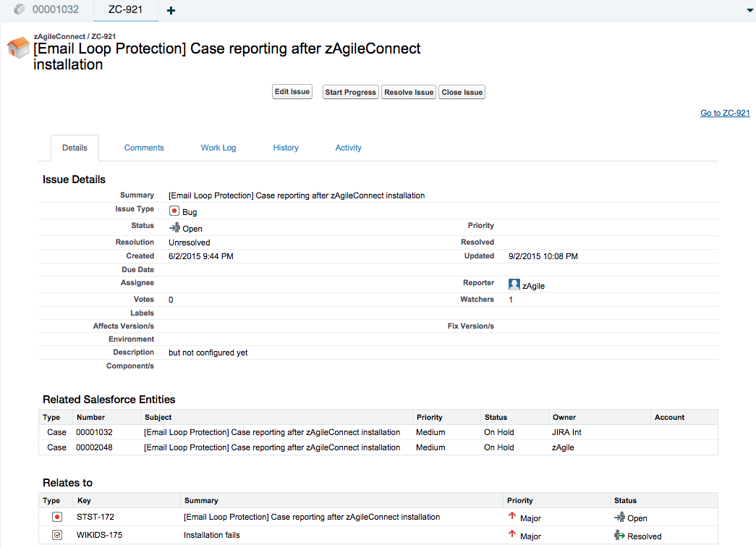Click the grey icon on the 00001032 tab
Screen dimensions: 756x548
point(20,10)
